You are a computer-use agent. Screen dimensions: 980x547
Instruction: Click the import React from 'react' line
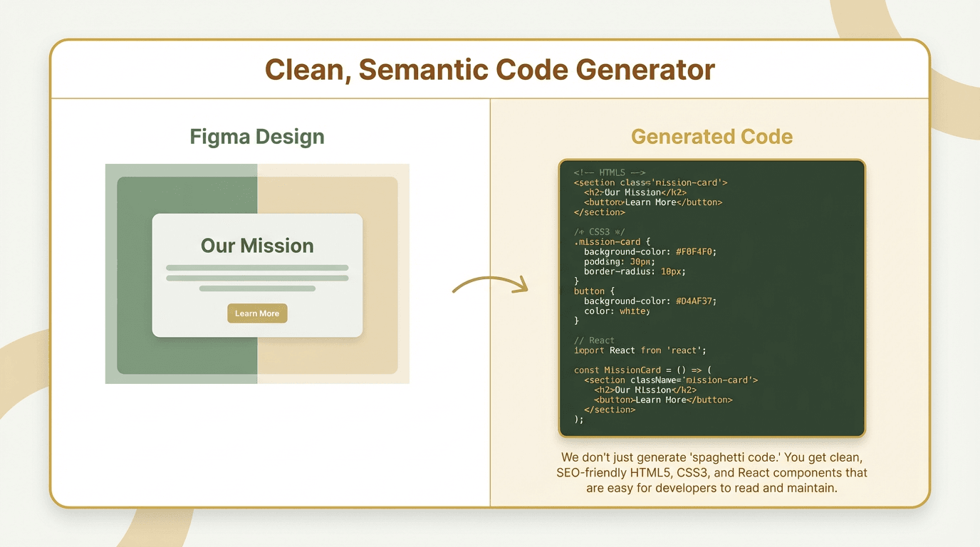pos(640,350)
